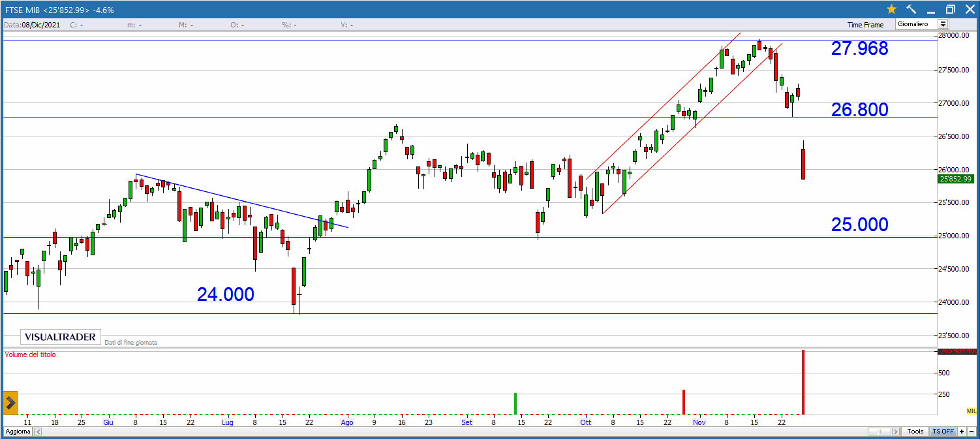Viewport: 980px width, 440px height.
Task: Click the 24.000 level label
Action: [225, 294]
